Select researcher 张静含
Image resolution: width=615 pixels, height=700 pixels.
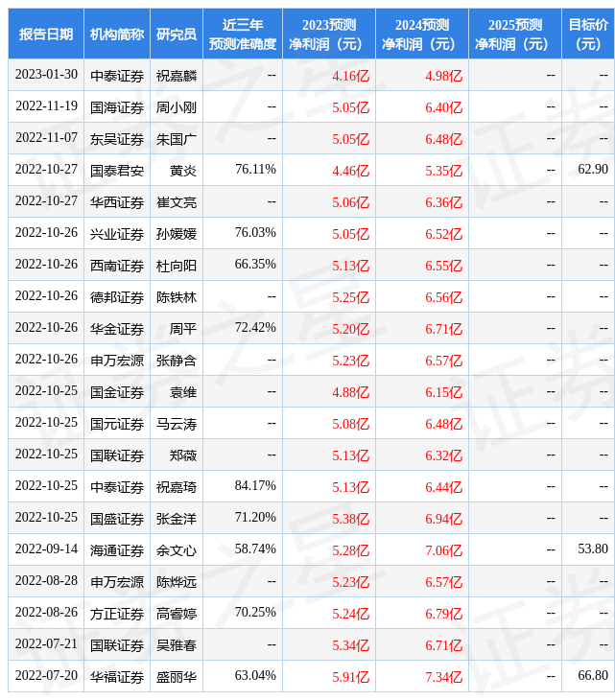tap(177, 361)
